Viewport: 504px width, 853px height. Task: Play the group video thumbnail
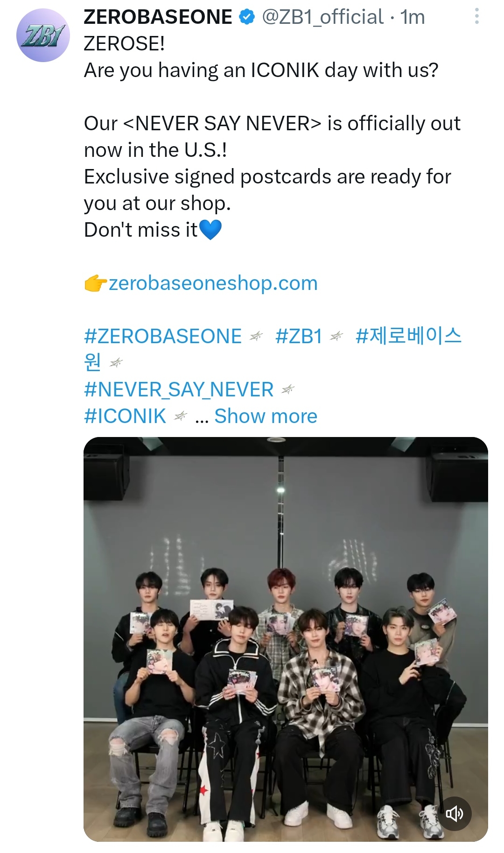286,639
